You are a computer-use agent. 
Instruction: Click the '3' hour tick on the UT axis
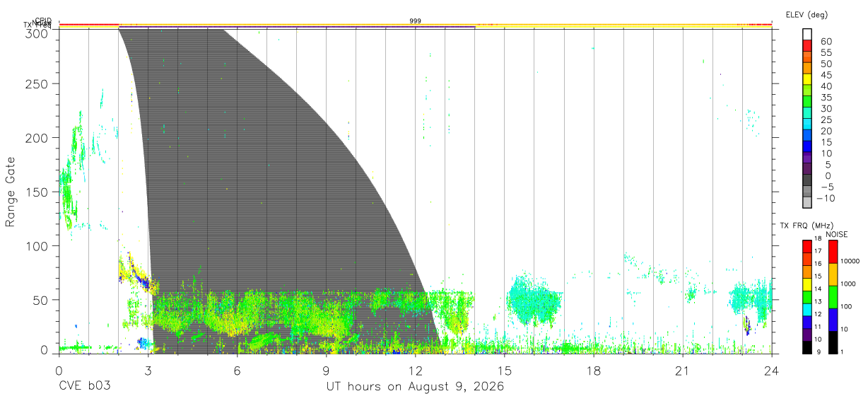point(148,371)
